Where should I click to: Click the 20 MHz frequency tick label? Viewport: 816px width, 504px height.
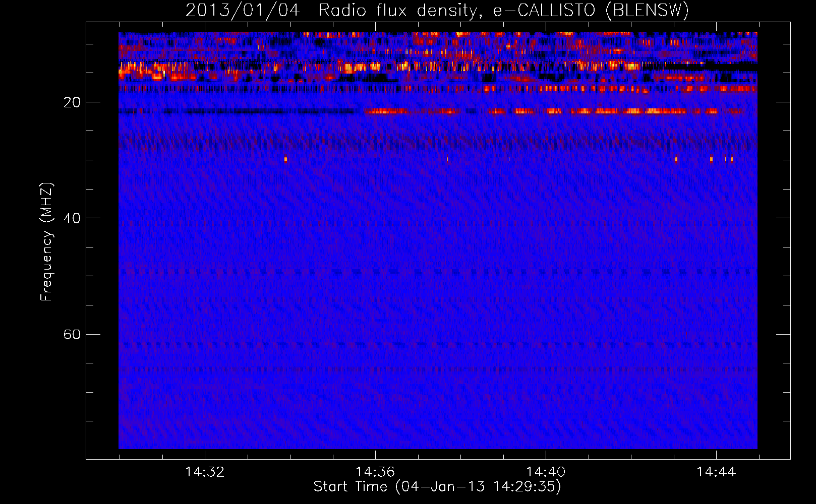(x=72, y=102)
